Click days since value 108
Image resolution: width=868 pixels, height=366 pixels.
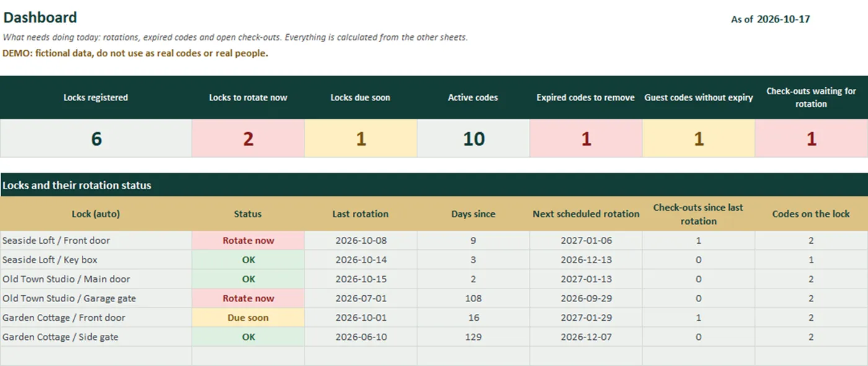(x=473, y=298)
